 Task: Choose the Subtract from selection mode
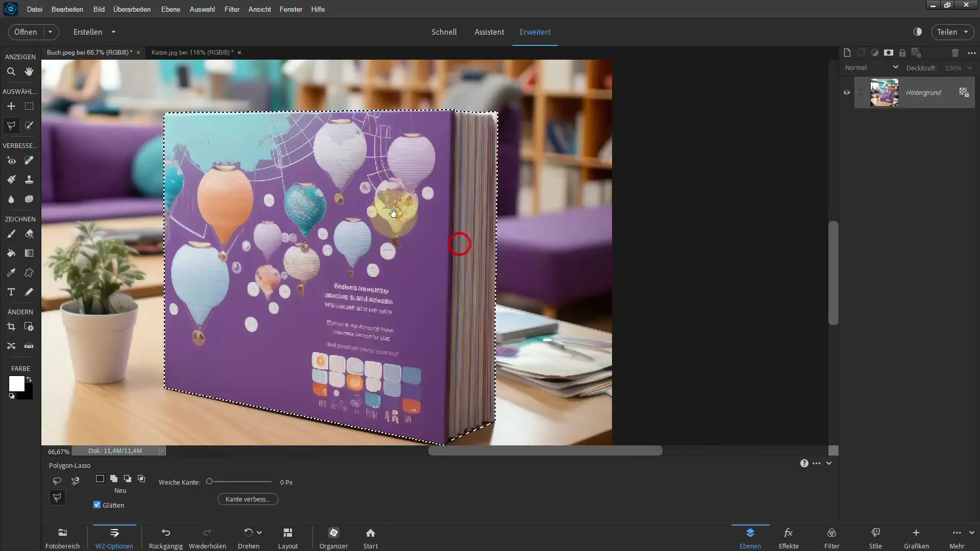[x=128, y=479]
